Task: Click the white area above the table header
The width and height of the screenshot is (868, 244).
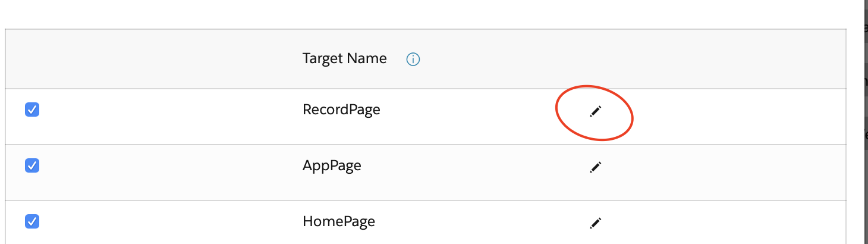Action: [x=425, y=14]
